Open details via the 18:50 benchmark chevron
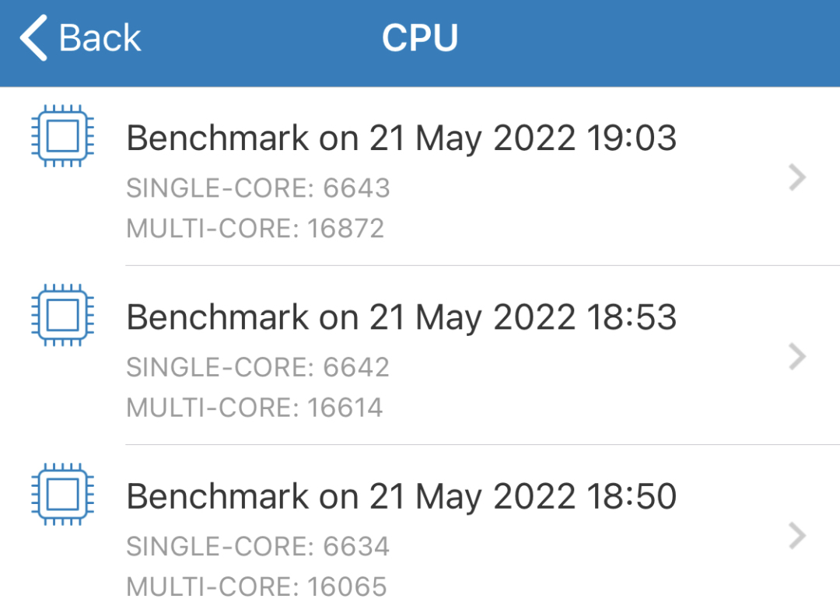 [x=797, y=536]
